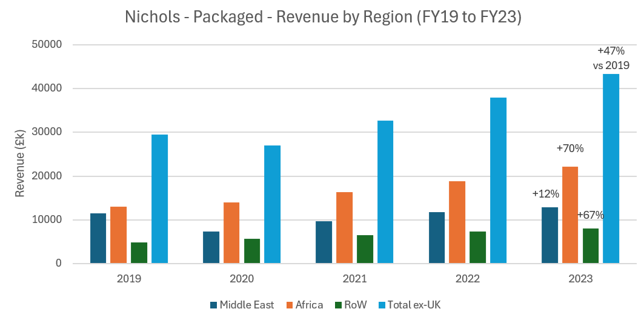Click the 0 value axis label

[x=59, y=264]
